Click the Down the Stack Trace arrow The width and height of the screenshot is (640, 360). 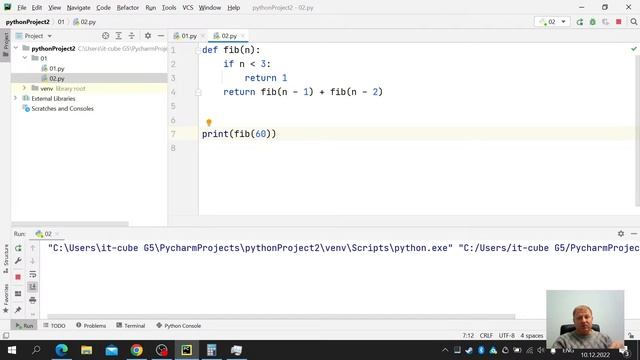click(33, 261)
